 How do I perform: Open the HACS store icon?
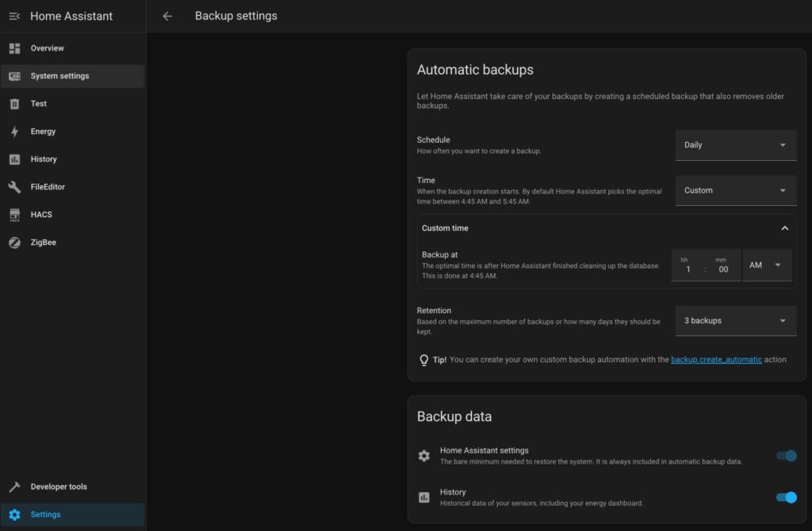pyautogui.click(x=14, y=215)
